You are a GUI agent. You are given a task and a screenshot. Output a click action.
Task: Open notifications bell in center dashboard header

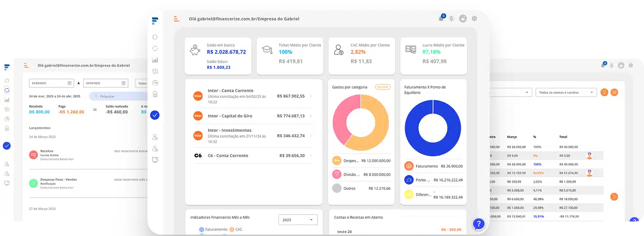point(441,19)
